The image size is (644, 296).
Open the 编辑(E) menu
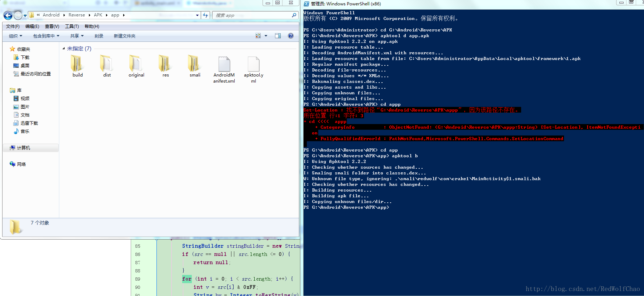tap(32, 26)
